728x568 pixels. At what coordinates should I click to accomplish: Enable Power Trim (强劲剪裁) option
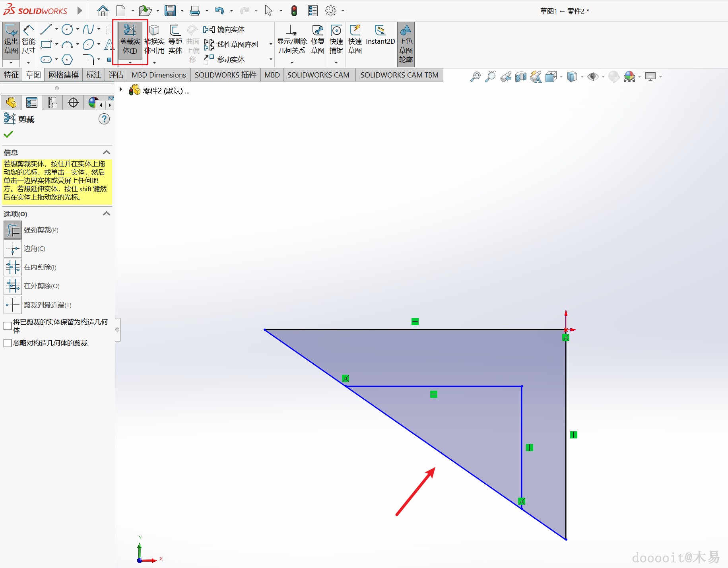(x=13, y=230)
